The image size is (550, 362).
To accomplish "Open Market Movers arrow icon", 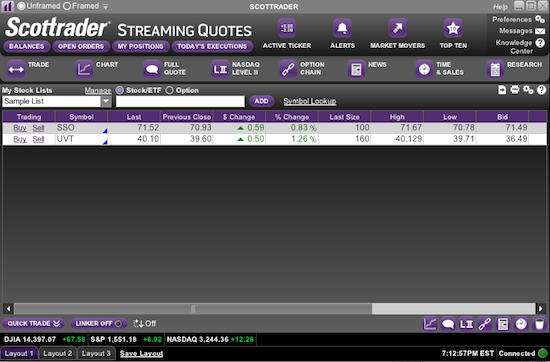I will pos(397,28).
